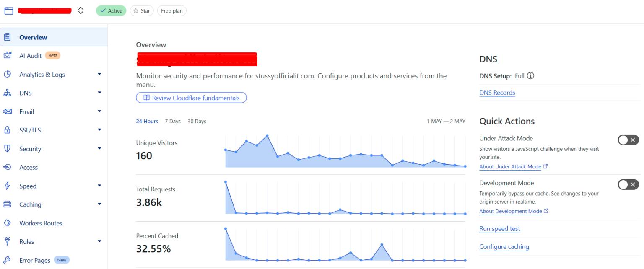
Task: Open the Email section icon
Action: (x=8, y=111)
